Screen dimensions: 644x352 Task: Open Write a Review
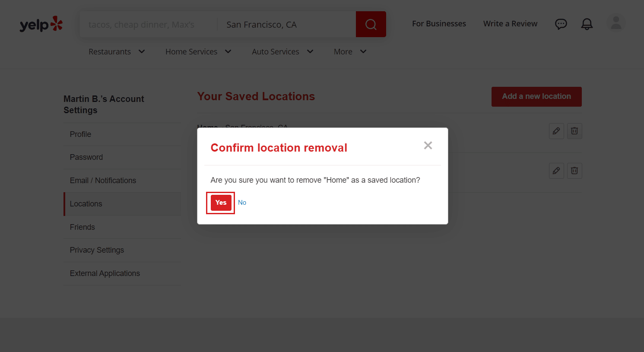(510, 24)
